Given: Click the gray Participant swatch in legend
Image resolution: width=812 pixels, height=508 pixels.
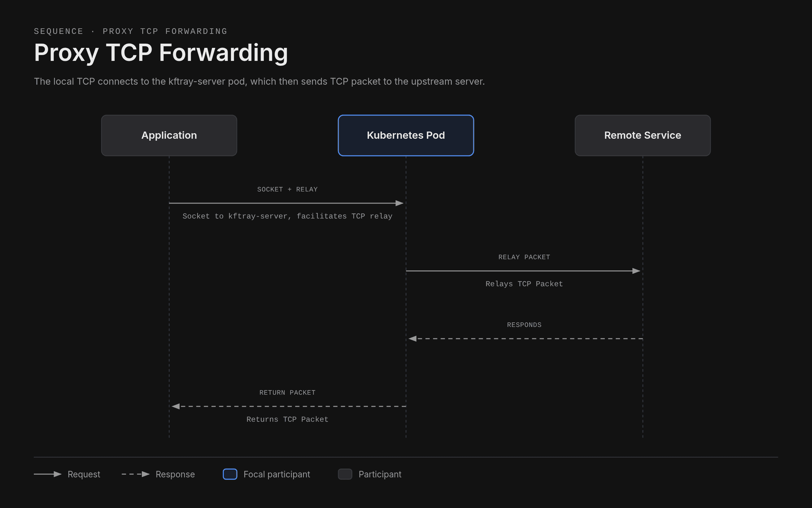Looking at the screenshot, I should coord(345,474).
